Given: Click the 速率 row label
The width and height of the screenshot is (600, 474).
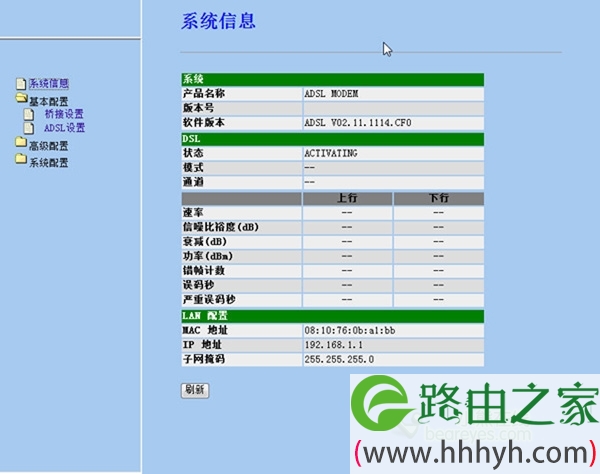Looking at the screenshot, I should pyautogui.click(x=193, y=213).
